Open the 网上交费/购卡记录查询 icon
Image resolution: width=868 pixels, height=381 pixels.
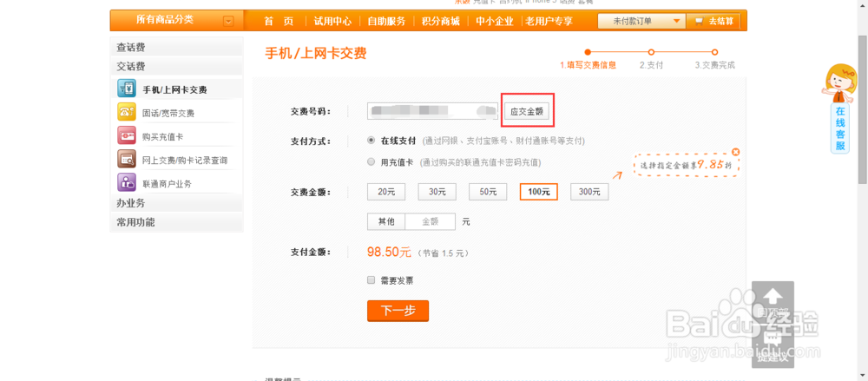coord(126,160)
